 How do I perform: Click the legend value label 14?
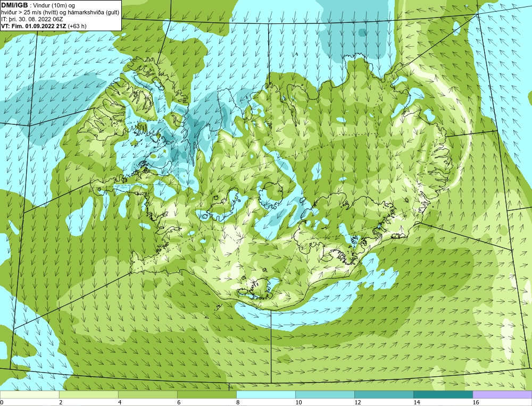[x=417, y=402]
